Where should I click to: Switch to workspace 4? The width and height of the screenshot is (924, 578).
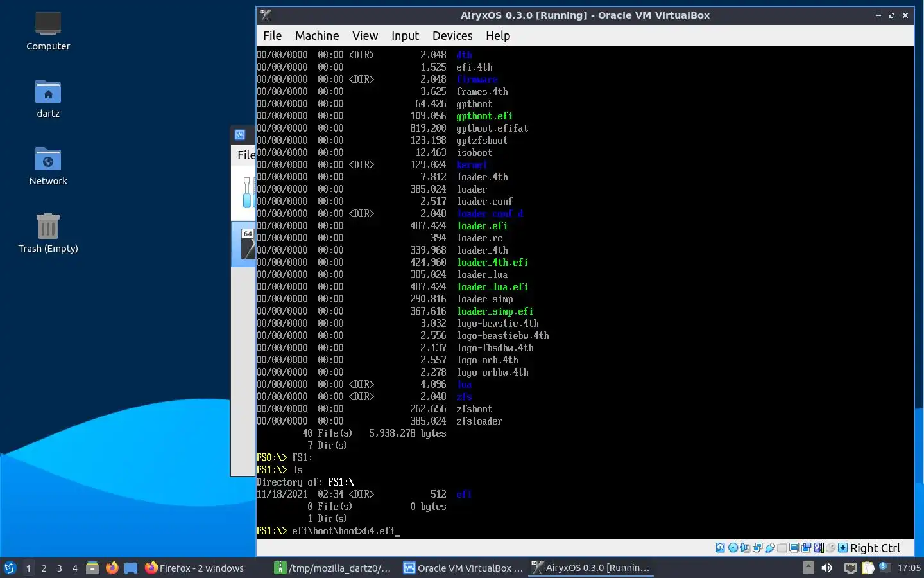[x=74, y=568]
